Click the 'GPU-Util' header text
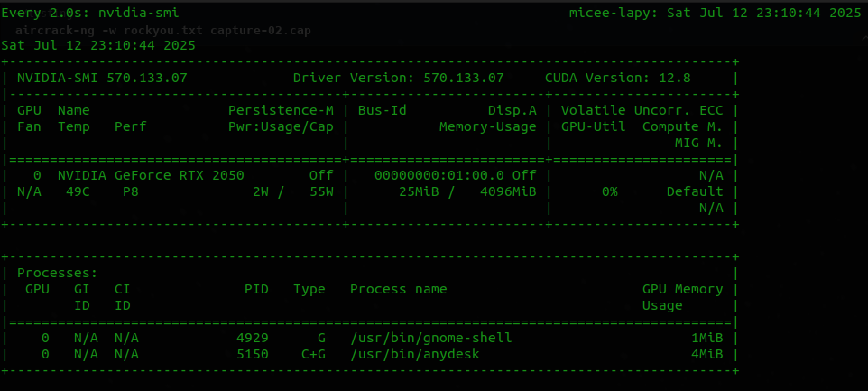This screenshot has width=868, height=391. point(594,126)
